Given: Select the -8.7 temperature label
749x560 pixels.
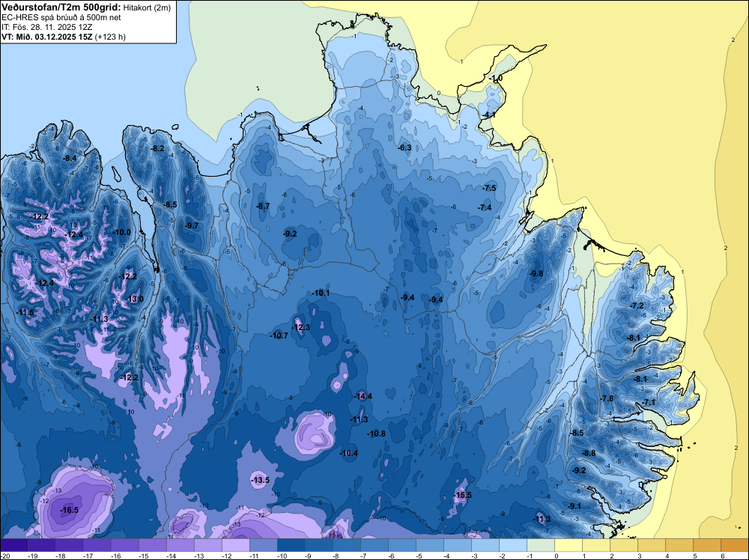Looking at the screenshot, I should point(263,206).
